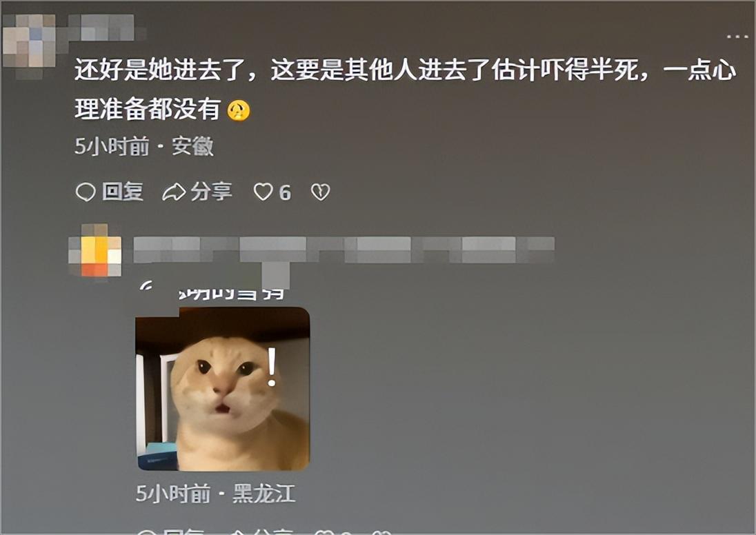Open the surprised cat meme image

[223, 388]
